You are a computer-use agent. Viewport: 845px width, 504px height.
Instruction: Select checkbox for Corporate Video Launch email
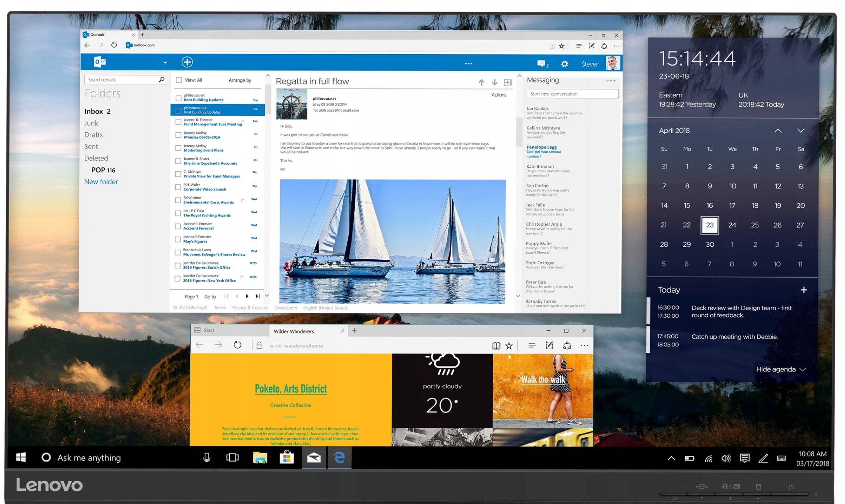pos(178,187)
